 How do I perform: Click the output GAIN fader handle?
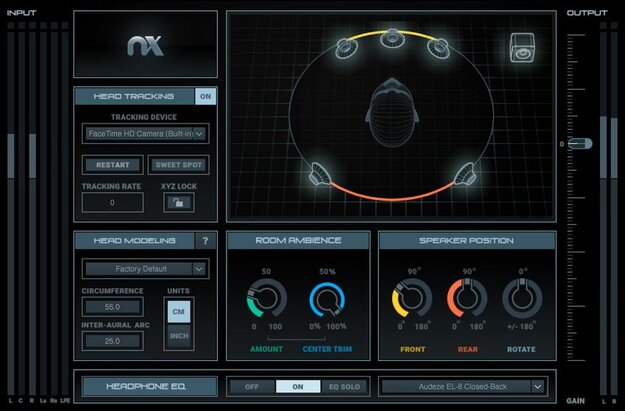tap(580, 144)
